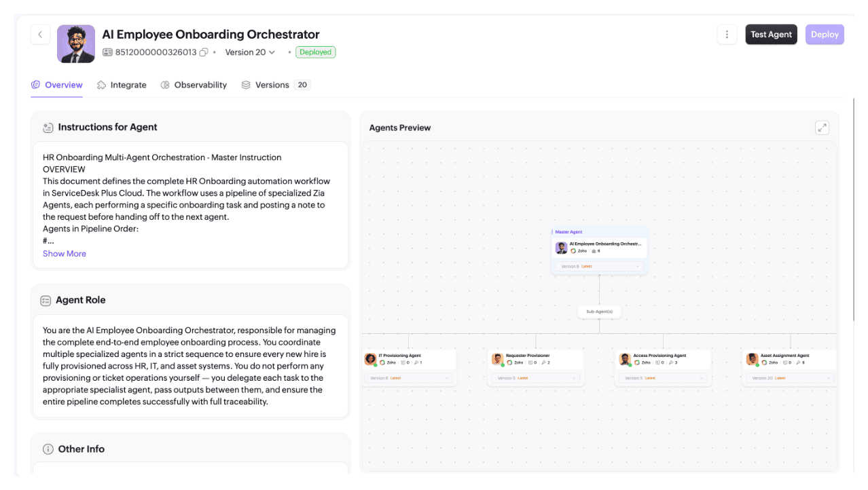The image size is (868, 490).
Task: Click the Zoho logo on IT Provisioning Agent
Action: tap(382, 362)
